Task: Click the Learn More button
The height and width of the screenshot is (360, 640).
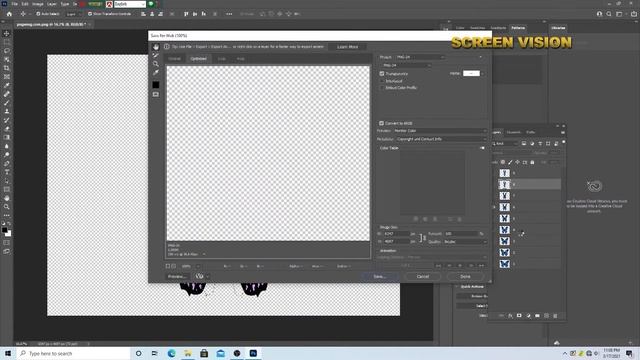Action: (x=347, y=47)
